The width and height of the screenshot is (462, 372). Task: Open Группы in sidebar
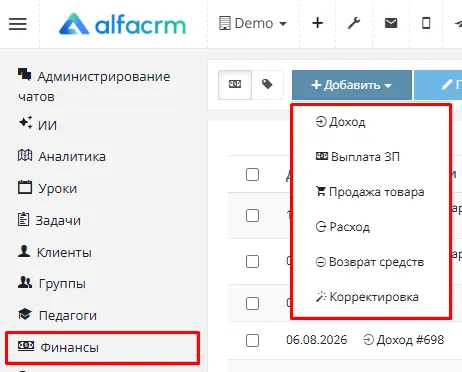52,283
